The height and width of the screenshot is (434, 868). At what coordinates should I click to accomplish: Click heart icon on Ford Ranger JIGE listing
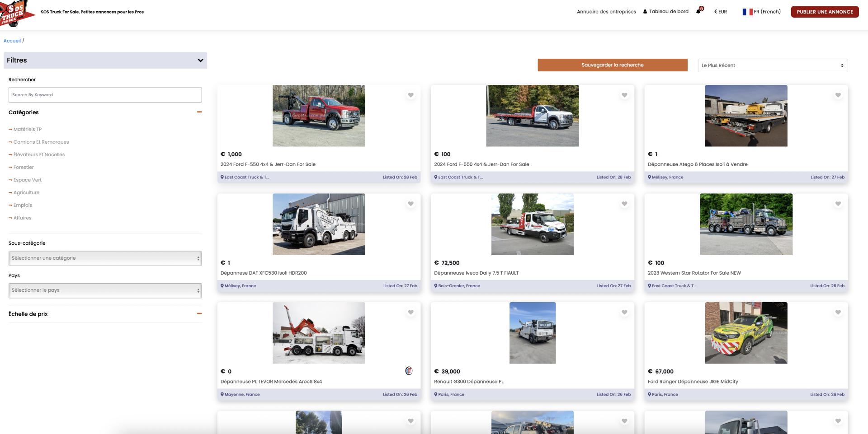838,313
